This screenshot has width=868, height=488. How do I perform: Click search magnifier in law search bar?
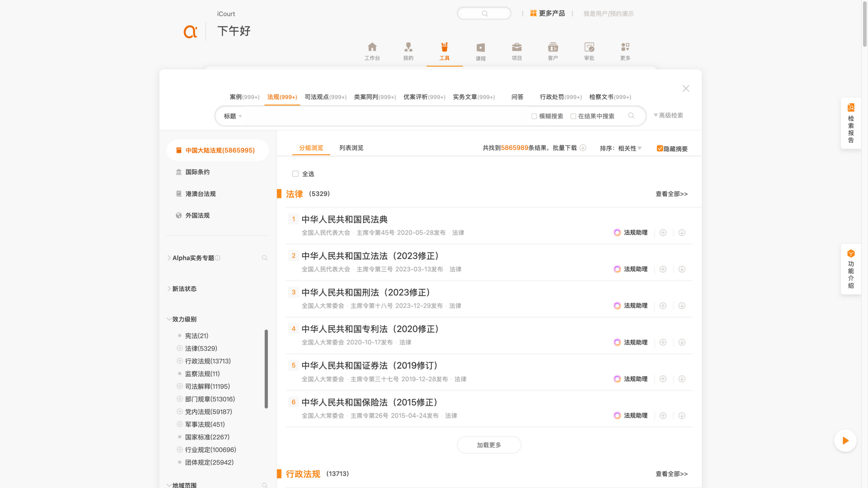[x=631, y=116]
